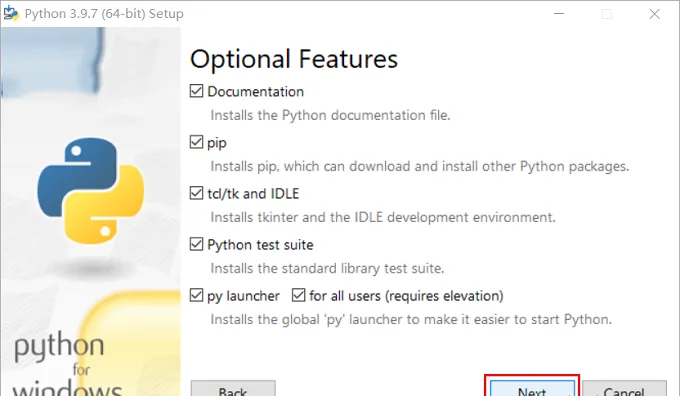Toggle the tcl/tk and IDLE checkbox
The height and width of the screenshot is (396, 680).
tap(196, 193)
